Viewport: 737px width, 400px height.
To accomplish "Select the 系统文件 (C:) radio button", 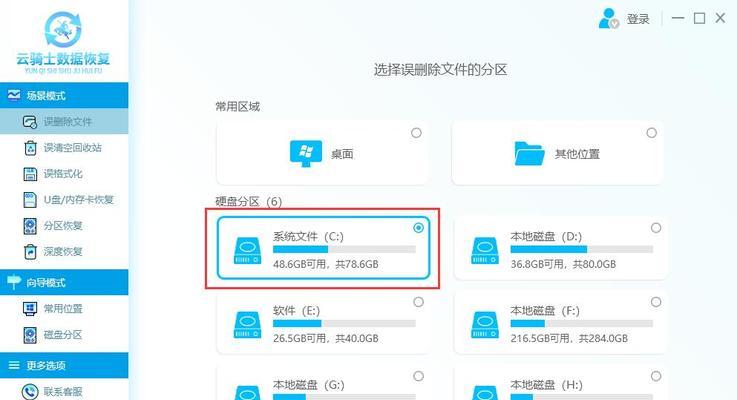I will coord(418,228).
